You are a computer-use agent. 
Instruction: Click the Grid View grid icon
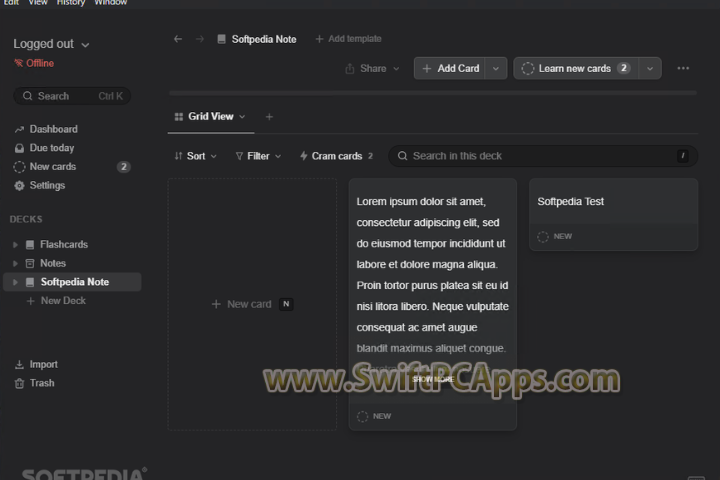pyautogui.click(x=179, y=117)
